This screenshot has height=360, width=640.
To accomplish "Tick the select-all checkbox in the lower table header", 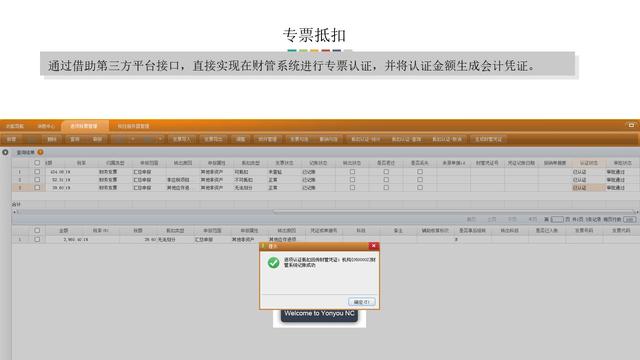I will point(37,231).
